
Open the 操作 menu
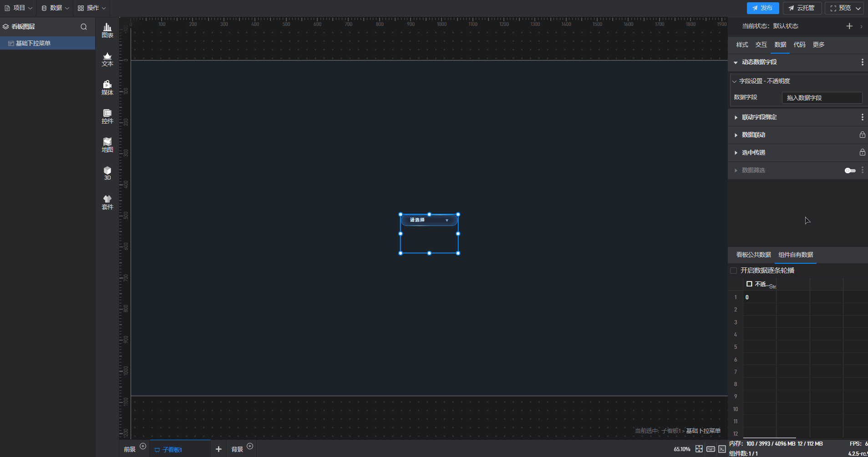point(92,8)
